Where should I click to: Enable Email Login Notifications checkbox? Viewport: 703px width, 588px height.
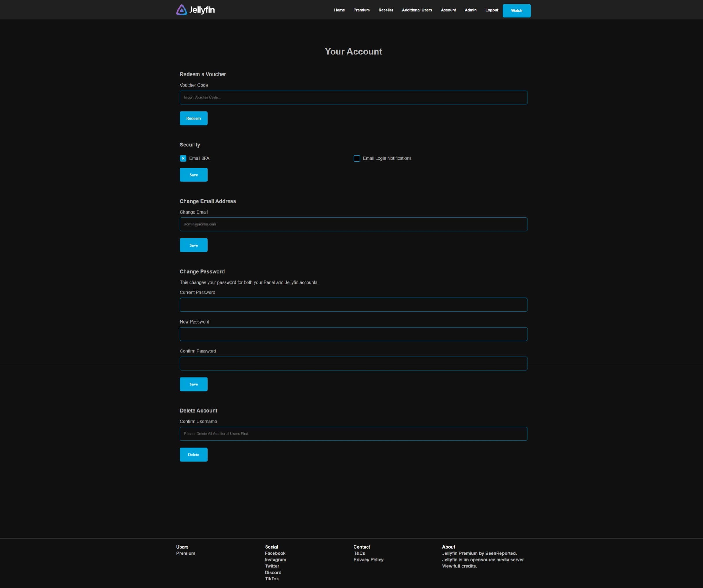357,158
